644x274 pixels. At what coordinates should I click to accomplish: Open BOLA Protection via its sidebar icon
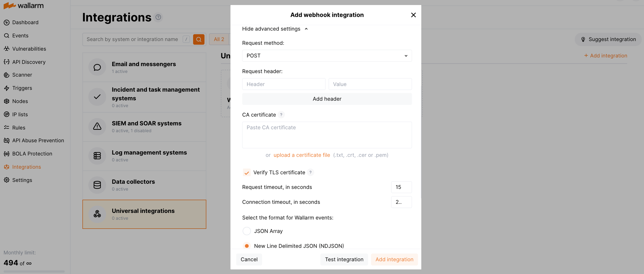point(7,153)
